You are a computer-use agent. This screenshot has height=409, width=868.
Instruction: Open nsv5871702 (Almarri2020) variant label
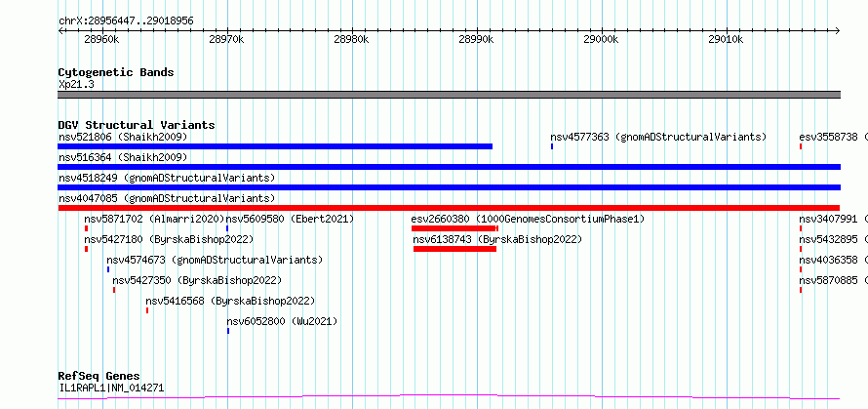154,219
